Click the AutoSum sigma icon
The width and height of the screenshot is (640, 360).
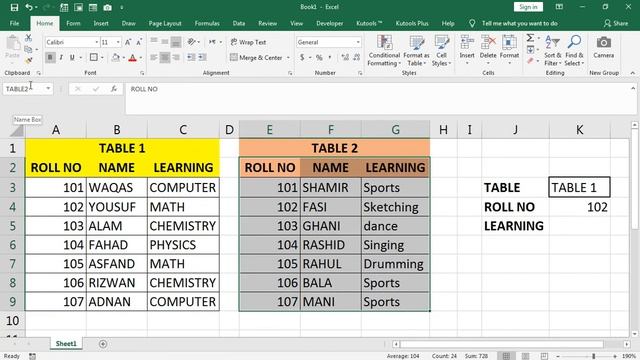[530, 38]
